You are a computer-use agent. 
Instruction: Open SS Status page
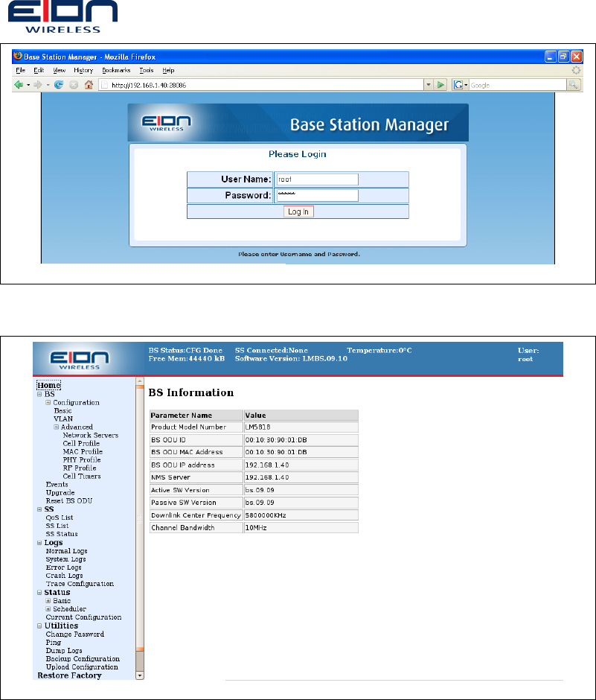pos(62,534)
